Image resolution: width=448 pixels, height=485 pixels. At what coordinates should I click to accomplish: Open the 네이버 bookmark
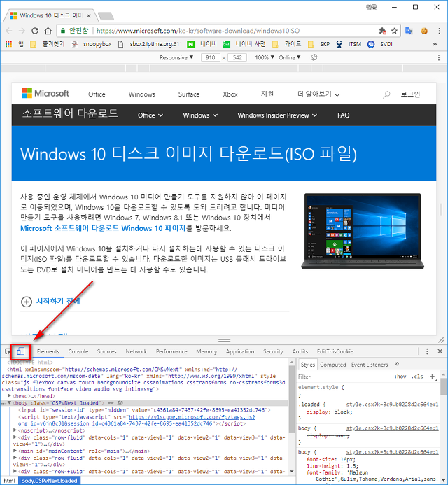(x=202, y=44)
